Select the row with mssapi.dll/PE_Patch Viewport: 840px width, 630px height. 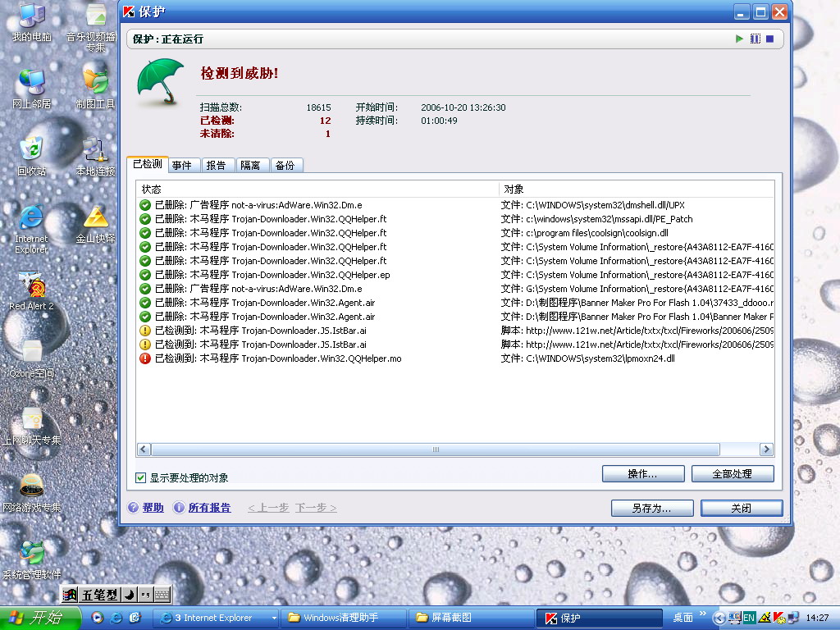455,219
